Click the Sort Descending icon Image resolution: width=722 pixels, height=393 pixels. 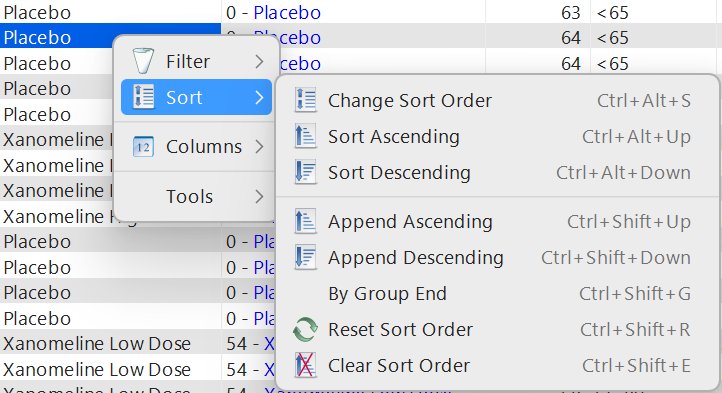[305, 172]
